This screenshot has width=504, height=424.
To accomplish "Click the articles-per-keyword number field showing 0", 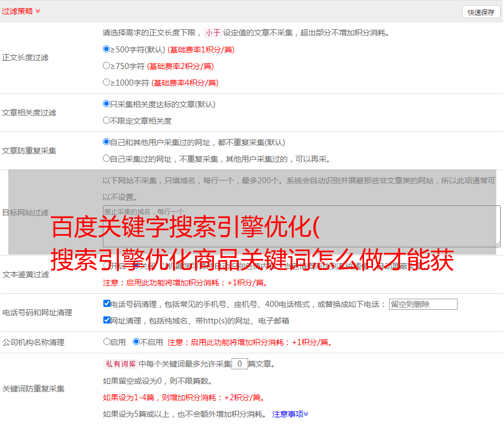I will 239,364.
